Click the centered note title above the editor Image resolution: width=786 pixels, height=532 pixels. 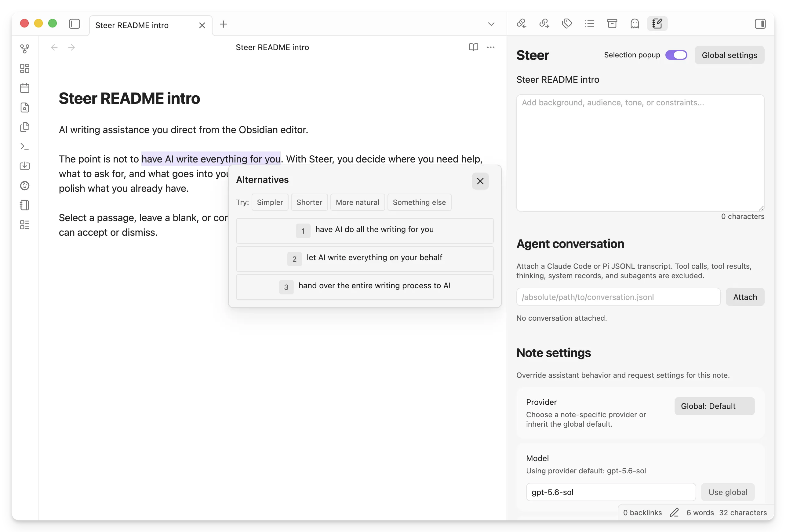[x=272, y=47]
